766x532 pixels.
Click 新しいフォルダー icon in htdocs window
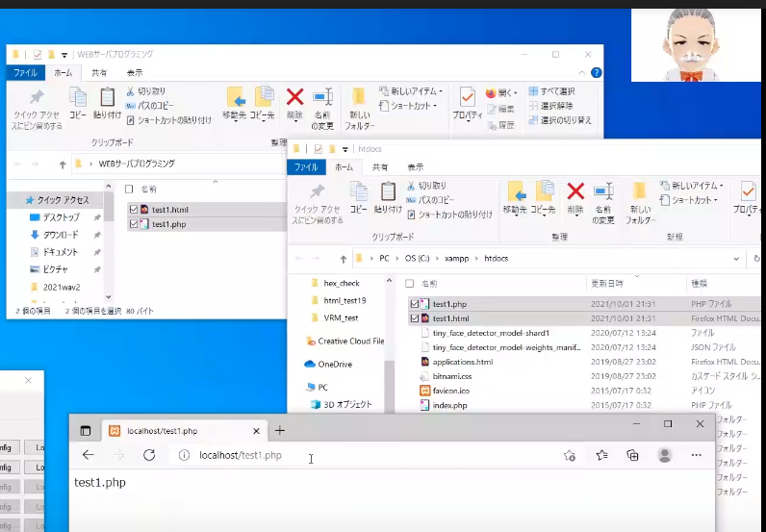[x=640, y=191]
